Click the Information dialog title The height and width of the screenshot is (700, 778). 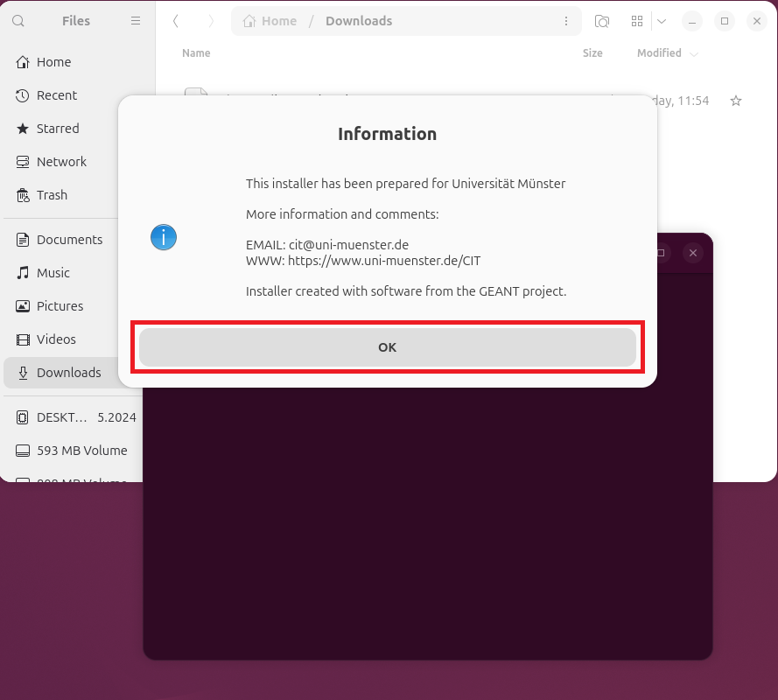click(388, 134)
